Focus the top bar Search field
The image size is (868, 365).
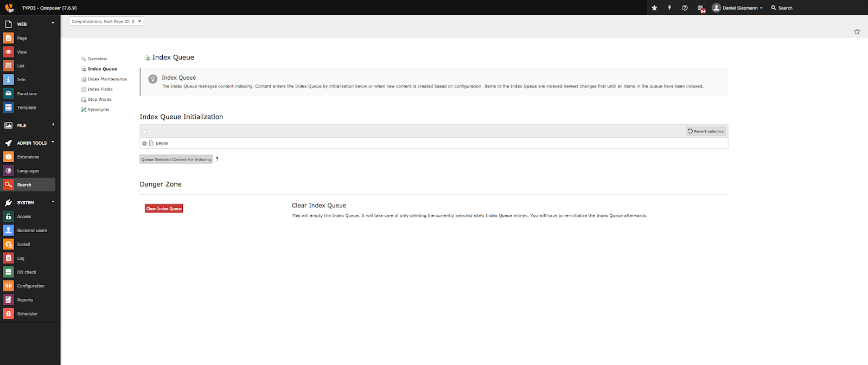(x=786, y=8)
